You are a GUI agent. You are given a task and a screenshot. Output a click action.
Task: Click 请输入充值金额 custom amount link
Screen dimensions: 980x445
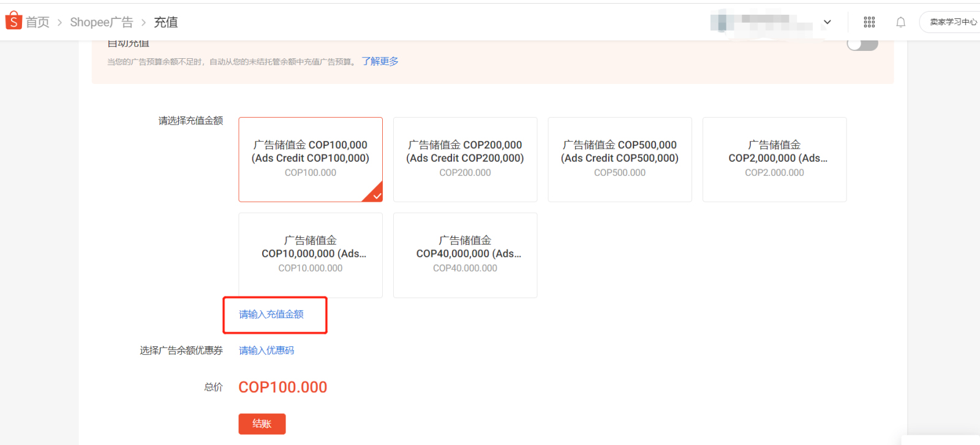click(271, 314)
